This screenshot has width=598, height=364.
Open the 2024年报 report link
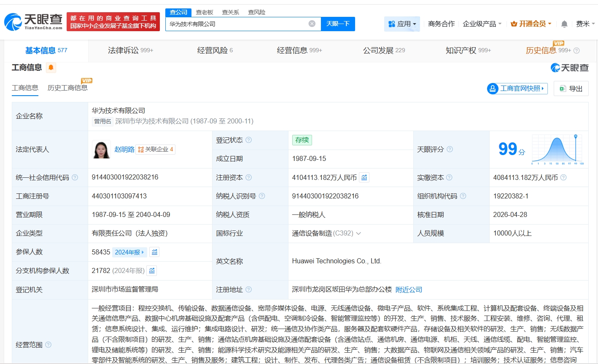(129, 252)
